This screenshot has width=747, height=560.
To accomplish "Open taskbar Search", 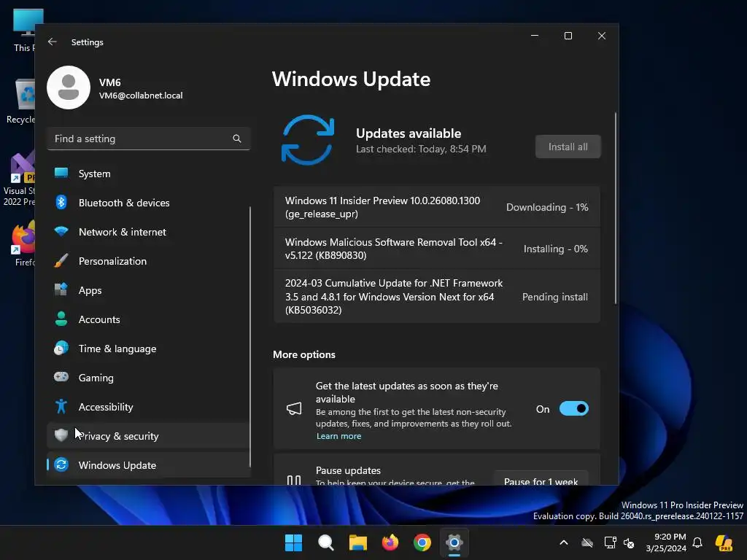I will [x=326, y=542].
